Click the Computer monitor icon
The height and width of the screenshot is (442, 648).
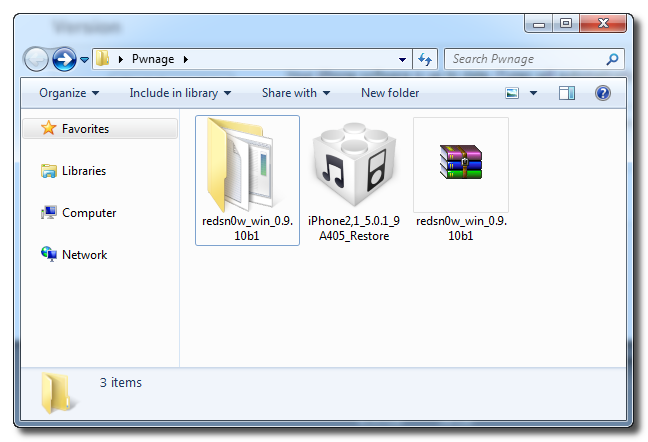49,213
